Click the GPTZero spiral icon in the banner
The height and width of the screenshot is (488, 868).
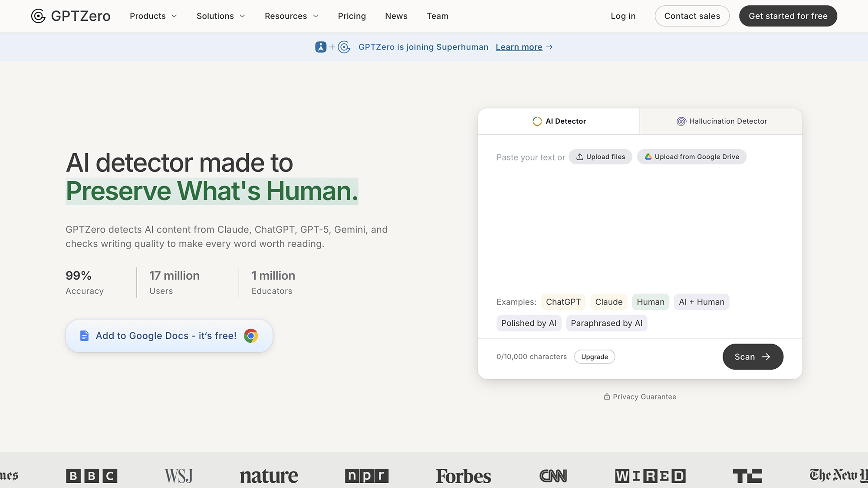coord(344,47)
